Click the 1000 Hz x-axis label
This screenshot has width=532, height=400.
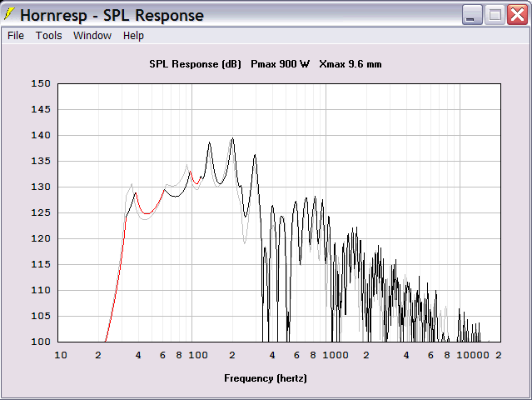coord(336,355)
